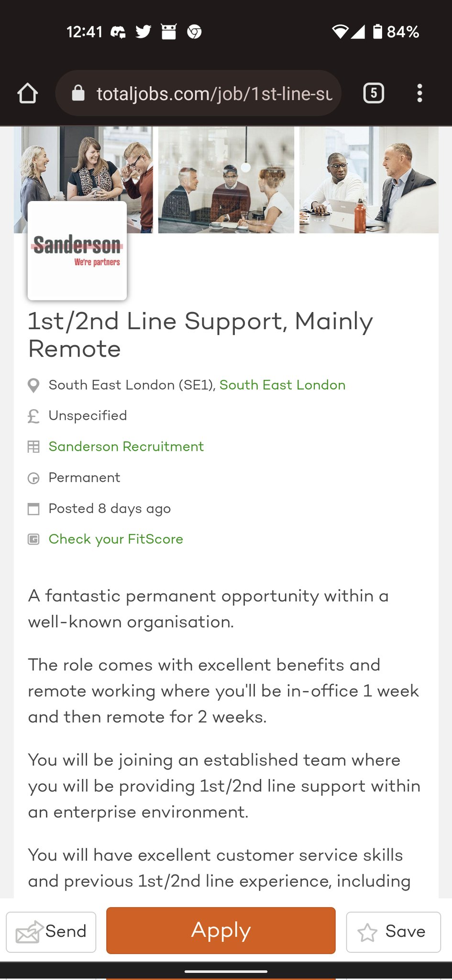Open Sanderson Recruitment company link
The height and width of the screenshot is (980, 452).
pyautogui.click(x=126, y=446)
